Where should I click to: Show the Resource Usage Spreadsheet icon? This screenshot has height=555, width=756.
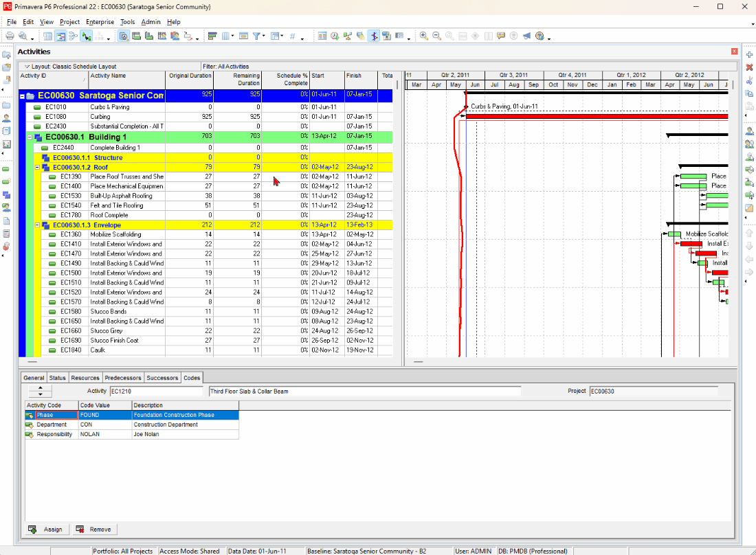click(162, 36)
